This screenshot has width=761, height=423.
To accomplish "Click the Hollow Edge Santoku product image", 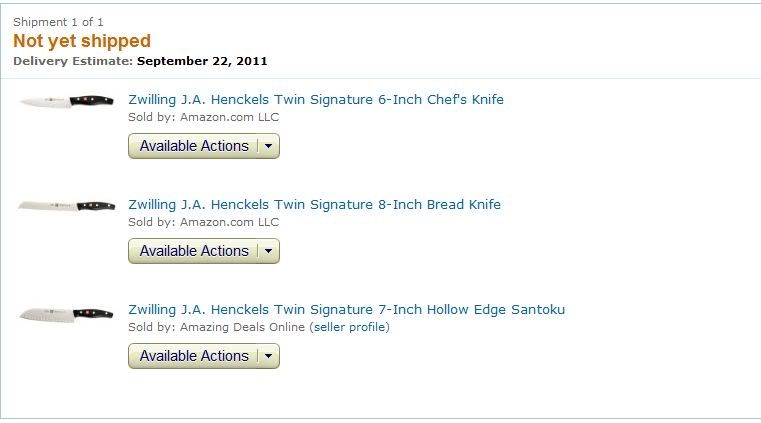I will pos(66,314).
